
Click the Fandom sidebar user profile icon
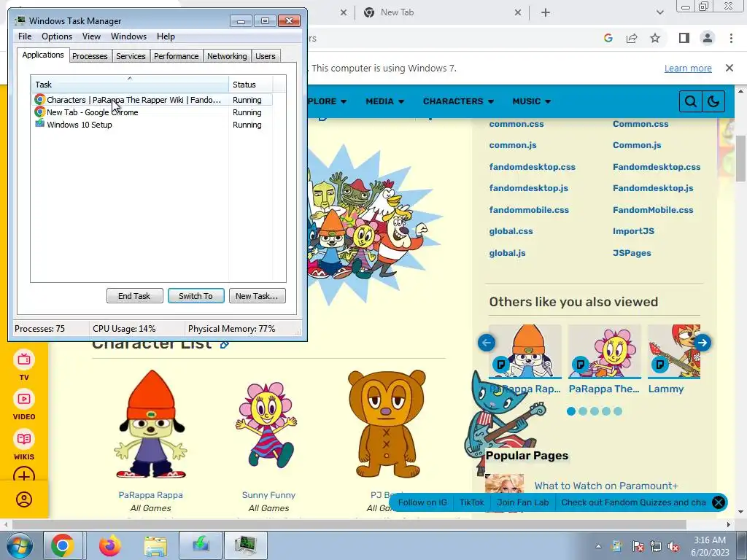24,499
